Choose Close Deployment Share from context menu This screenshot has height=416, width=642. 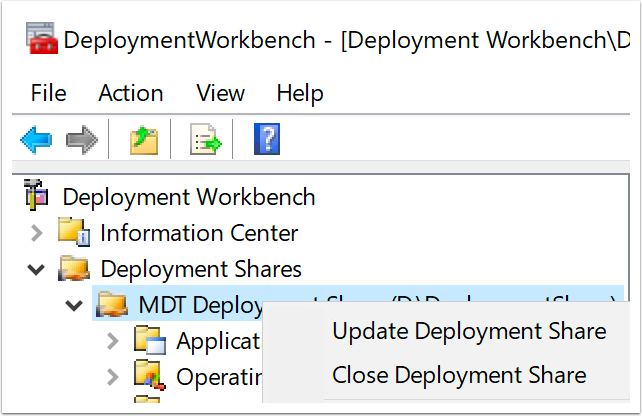459,376
